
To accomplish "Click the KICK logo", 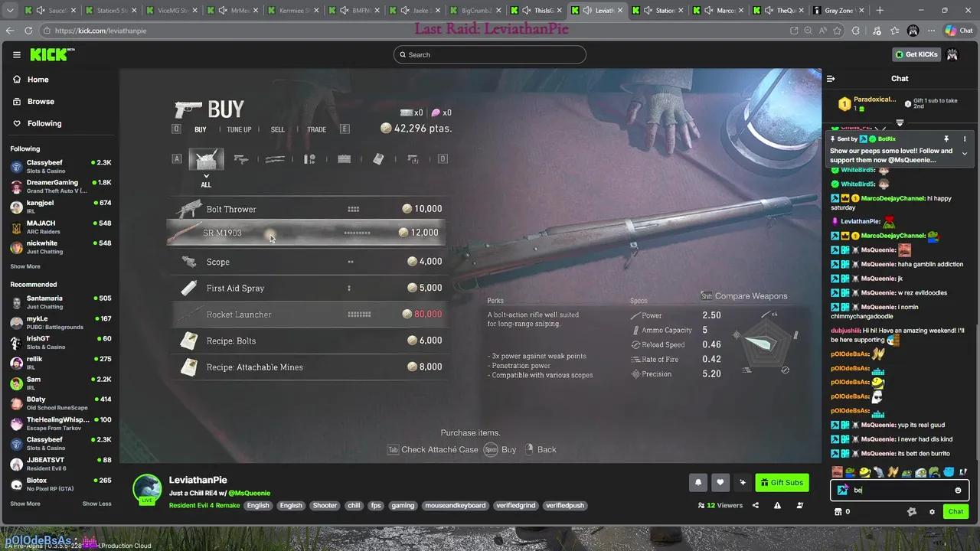I will 51,54.
